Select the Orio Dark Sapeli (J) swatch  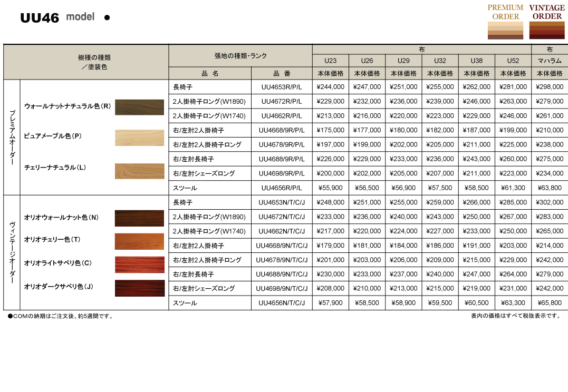(x=140, y=288)
